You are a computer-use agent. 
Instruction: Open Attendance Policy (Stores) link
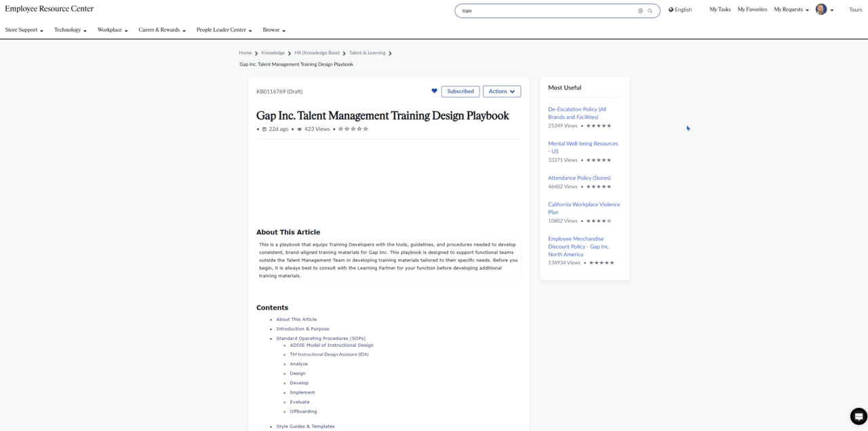(x=579, y=178)
